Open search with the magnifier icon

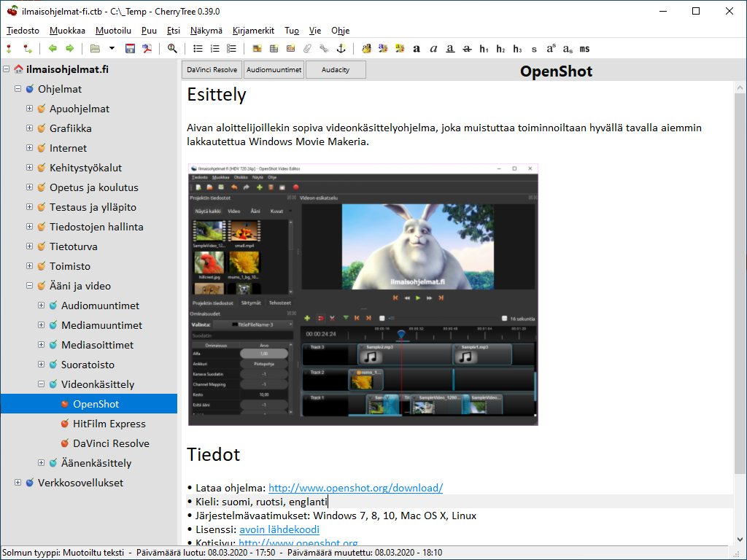click(172, 49)
